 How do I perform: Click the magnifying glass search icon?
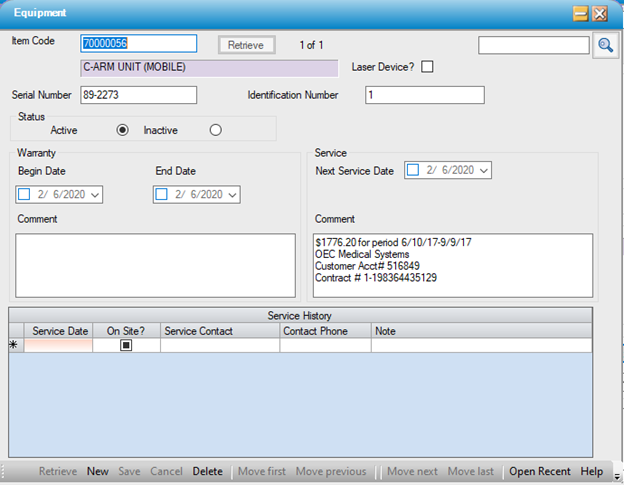point(606,45)
